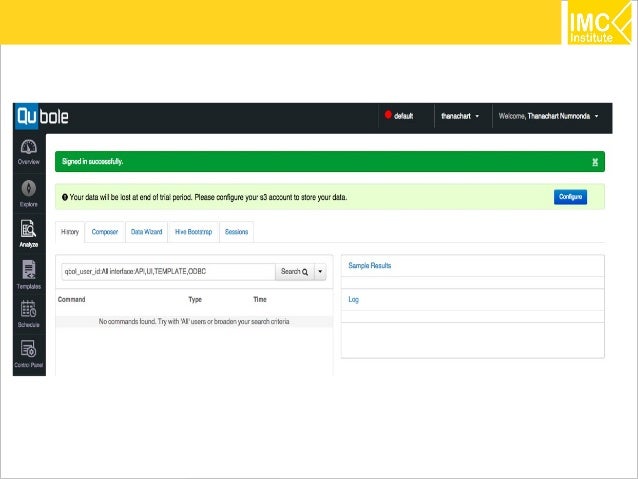Open the Hive Bootstrap tab

coord(193,232)
